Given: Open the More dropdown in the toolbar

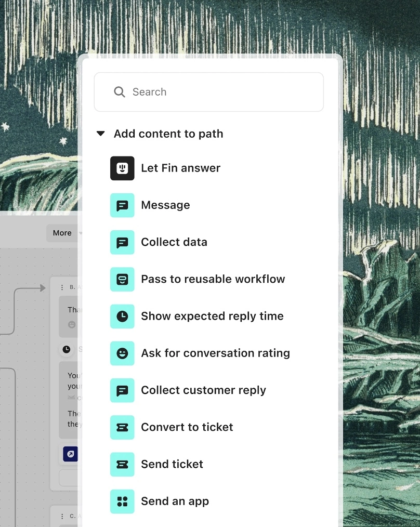Looking at the screenshot, I should point(64,233).
